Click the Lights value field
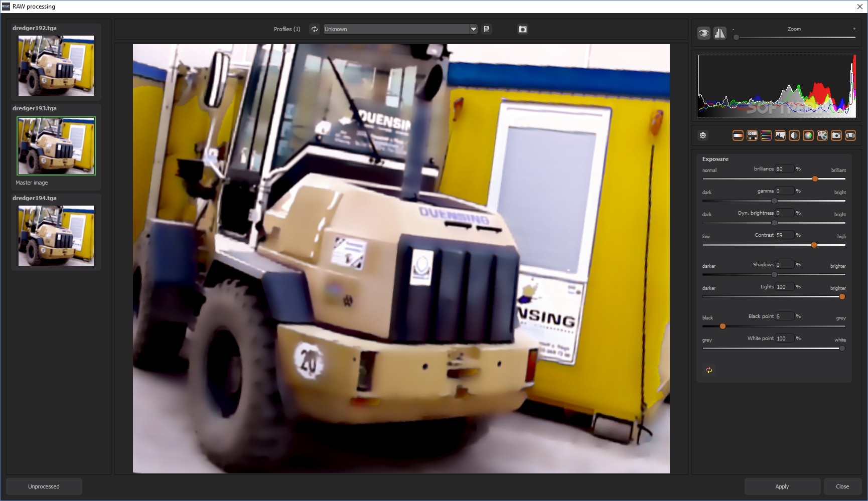 tap(784, 287)
